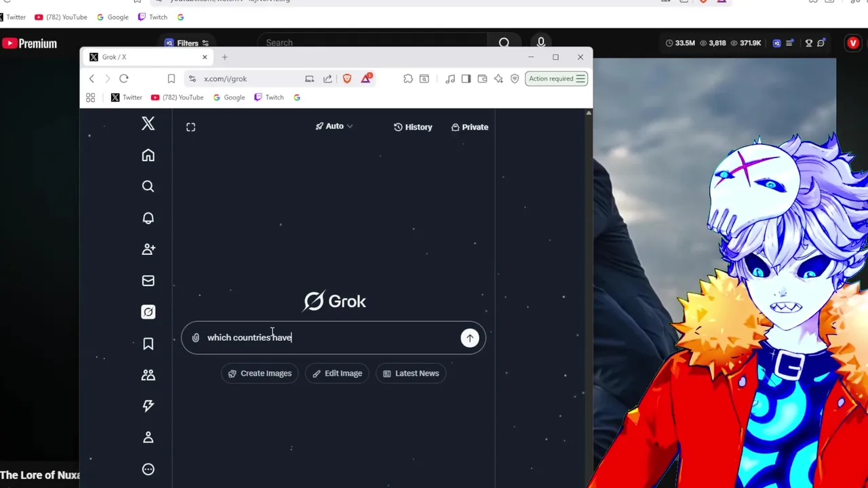The image size is (868, 488).
Task: Click the X logo in the sidebar
Action: click(148, 123)
